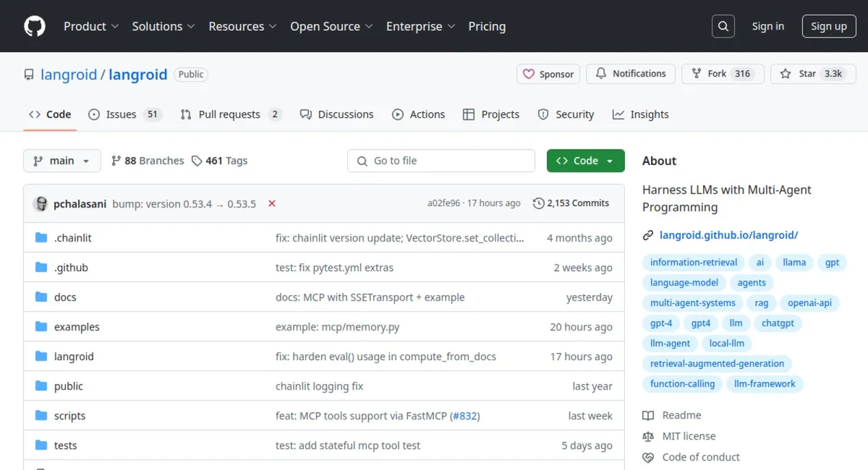Click the Code of conduct heart icon
The width and height of the screenshot is (868, 470).
[648, 457]
